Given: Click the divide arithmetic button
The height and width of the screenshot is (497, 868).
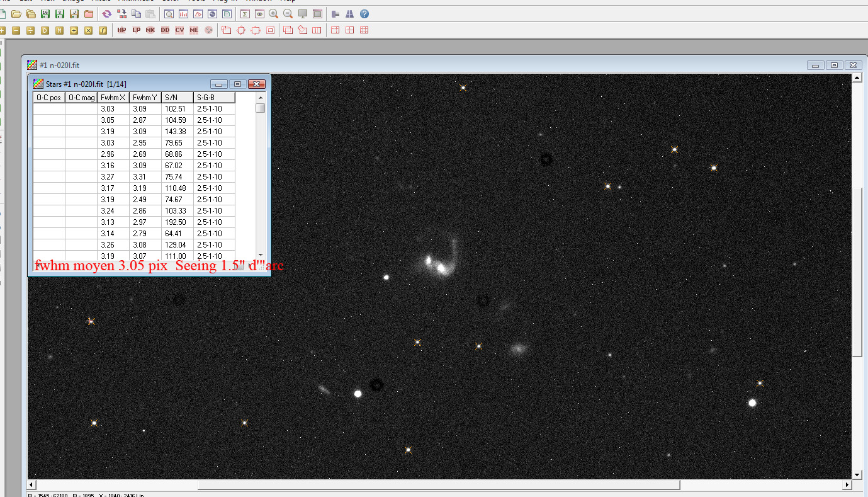Looking at the screenshot, I should pos(30,30).
